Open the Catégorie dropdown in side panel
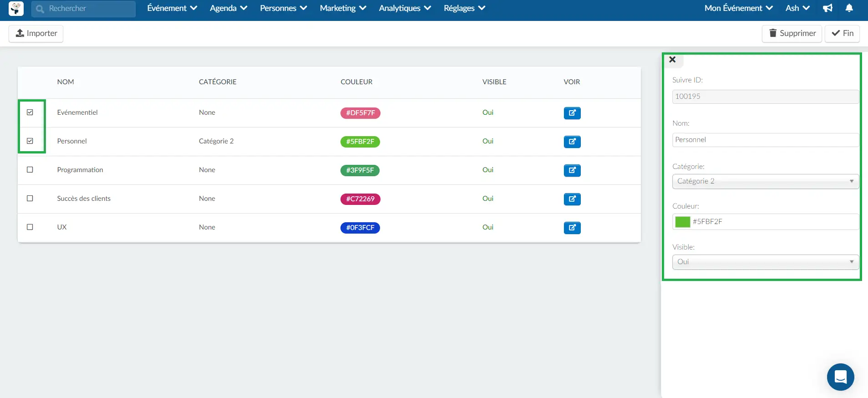Viewport: 868px width, 398px height. click(x=765, y=181)
